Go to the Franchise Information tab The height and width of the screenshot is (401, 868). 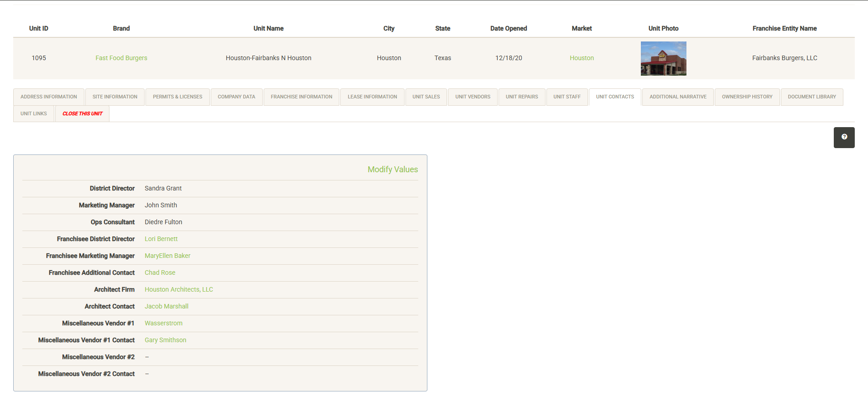click(x=301, y=97)
